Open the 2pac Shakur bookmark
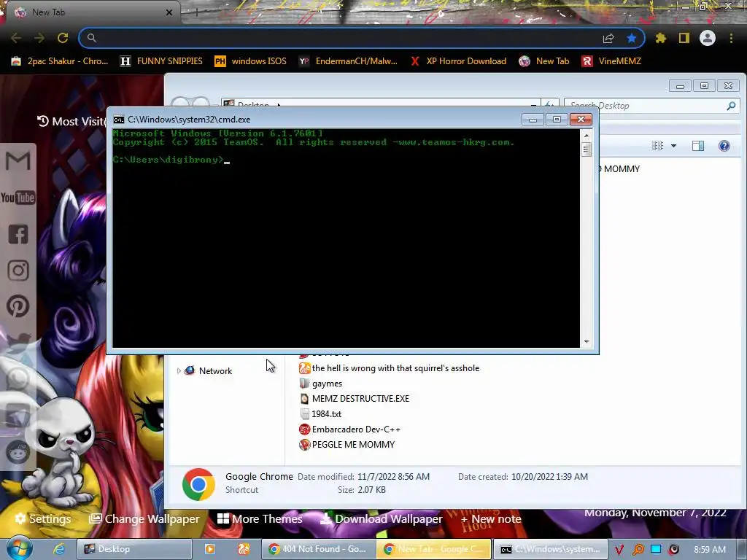747x560 pixels. pyautogui.click(x=60, y=61)
